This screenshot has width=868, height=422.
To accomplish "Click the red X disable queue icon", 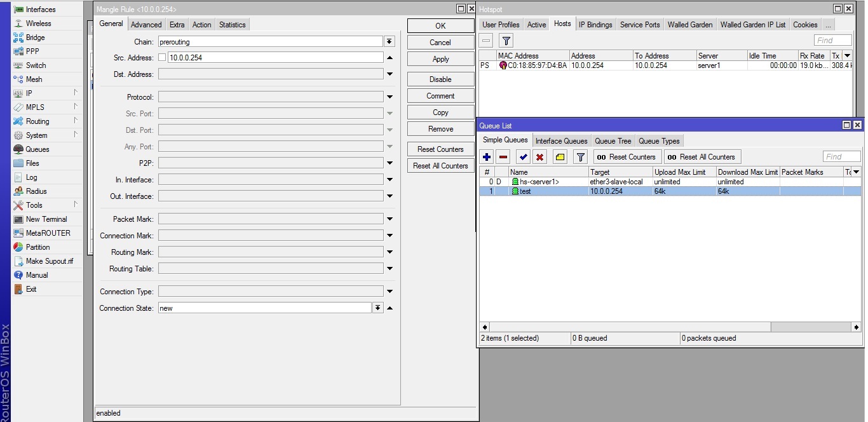I will [540, 157].
